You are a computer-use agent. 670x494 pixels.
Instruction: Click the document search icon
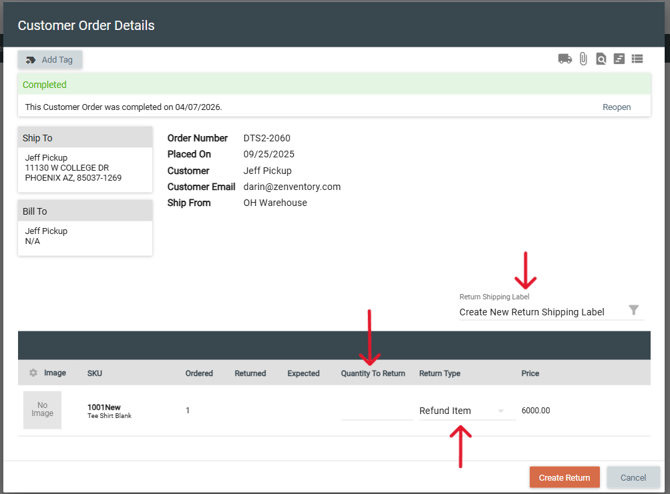point(601,59)
